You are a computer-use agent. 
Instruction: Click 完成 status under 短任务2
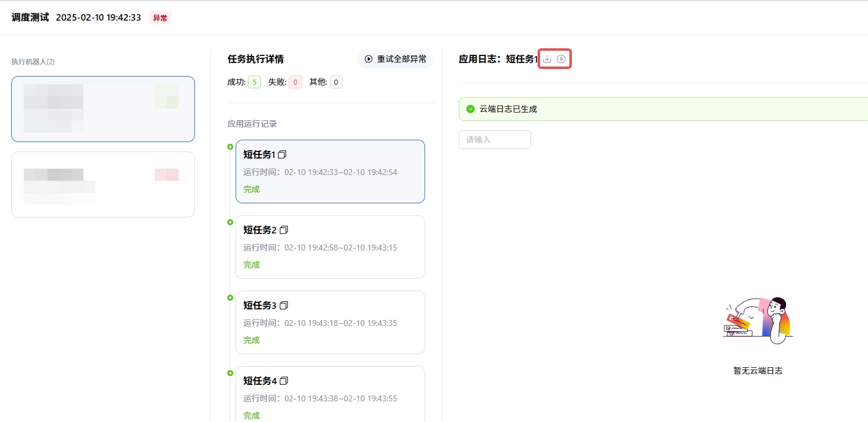pyautogui.click(x=251, y=265)
